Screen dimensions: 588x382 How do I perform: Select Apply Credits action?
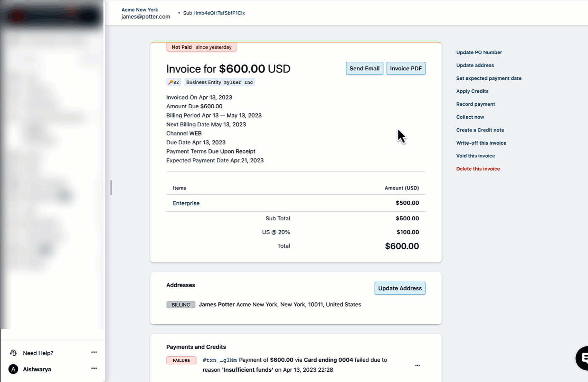pyautogui.click(x=472, y=91)
